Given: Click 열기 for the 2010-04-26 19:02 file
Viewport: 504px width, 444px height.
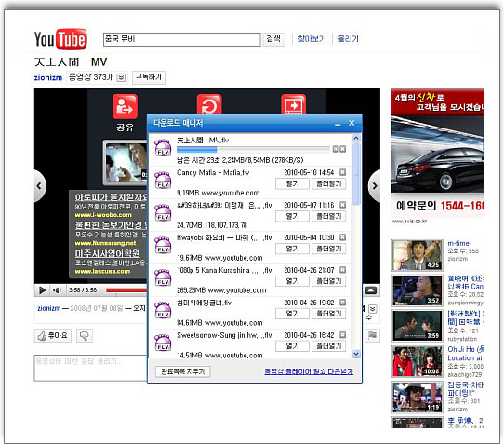Looking at the screenshot, I should (292, 314).
